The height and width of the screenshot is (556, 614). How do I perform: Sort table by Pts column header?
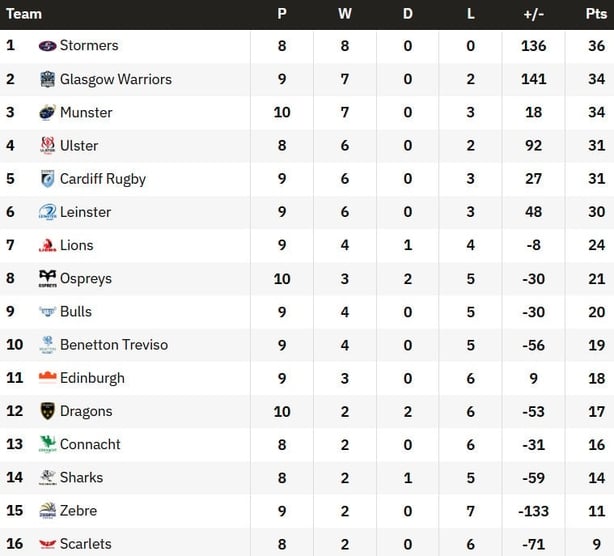pyautogui.click(x=596, y=14)
